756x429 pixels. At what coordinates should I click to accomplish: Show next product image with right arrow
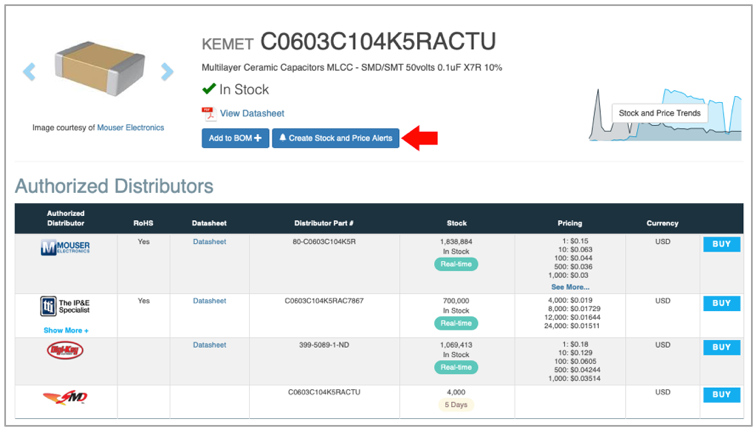167,72
